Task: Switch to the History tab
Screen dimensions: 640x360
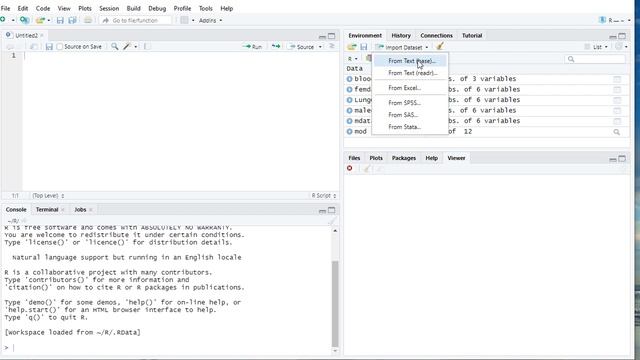Action: [x=401, y=36]
